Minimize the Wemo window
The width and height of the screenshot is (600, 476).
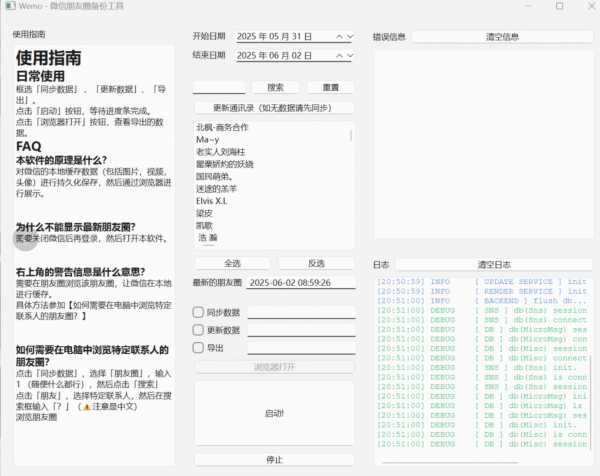coord(528,6)
